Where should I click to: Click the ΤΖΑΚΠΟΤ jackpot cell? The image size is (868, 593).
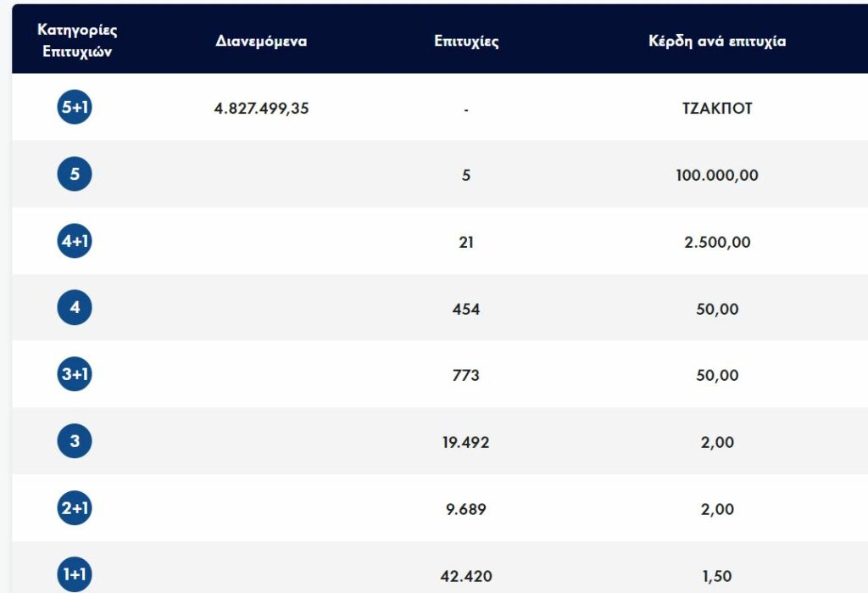pos(717,109)
